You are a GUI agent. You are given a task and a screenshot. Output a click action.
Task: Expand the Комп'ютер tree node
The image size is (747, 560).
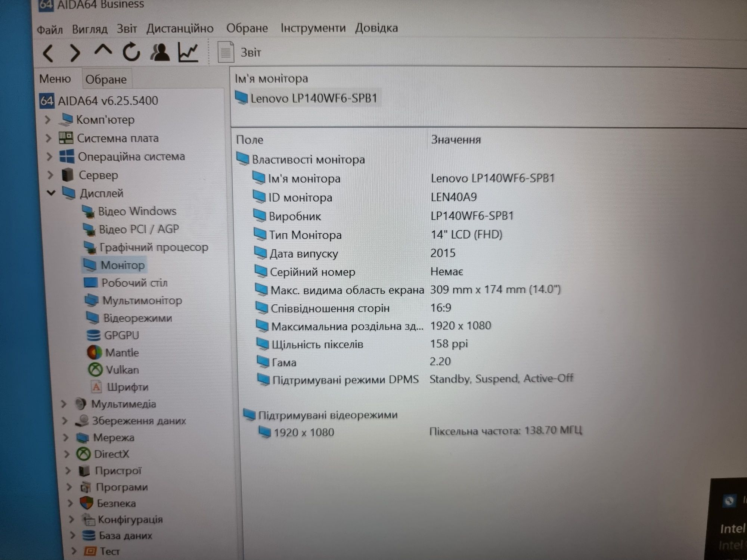[47, 120]
